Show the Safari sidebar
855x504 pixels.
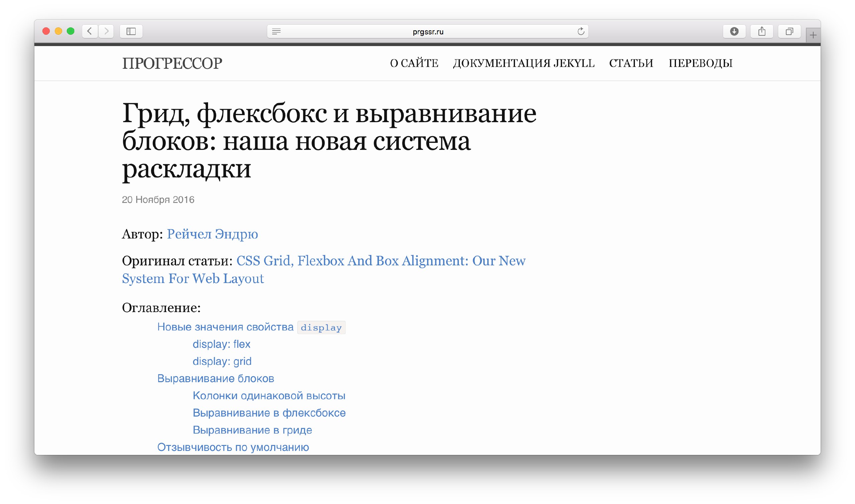click(x=131, y=31)
